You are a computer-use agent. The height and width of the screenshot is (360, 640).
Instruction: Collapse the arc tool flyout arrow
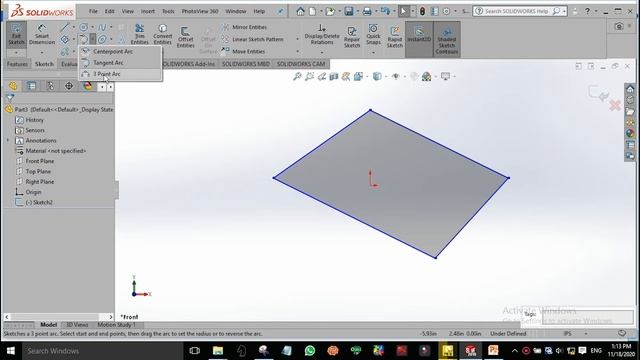point(93,40)
